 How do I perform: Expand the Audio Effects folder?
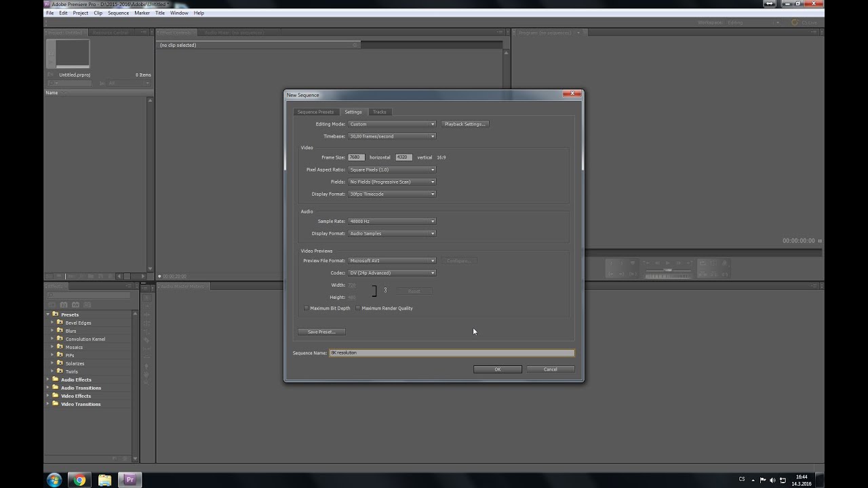coord(48,380)
